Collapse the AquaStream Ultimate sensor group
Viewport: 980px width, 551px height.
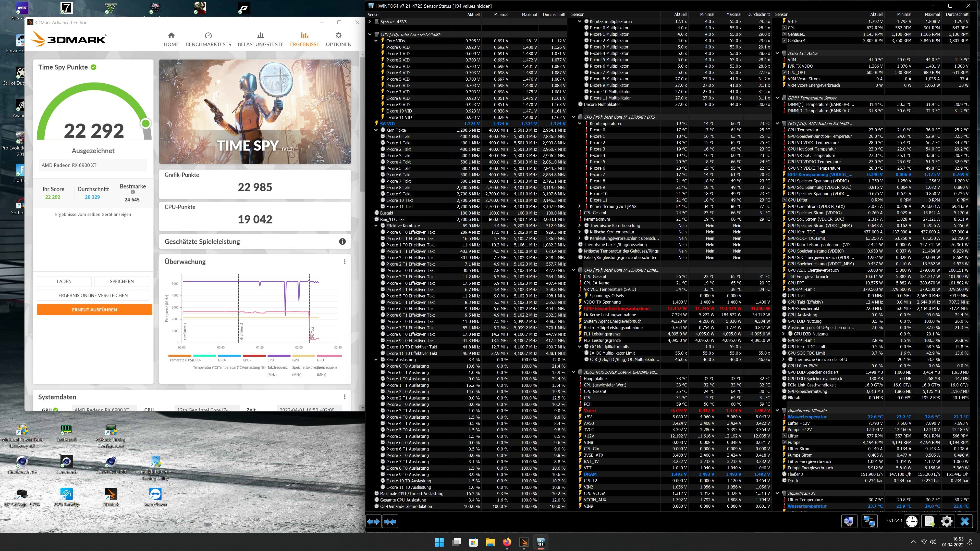tap(777, 410)
